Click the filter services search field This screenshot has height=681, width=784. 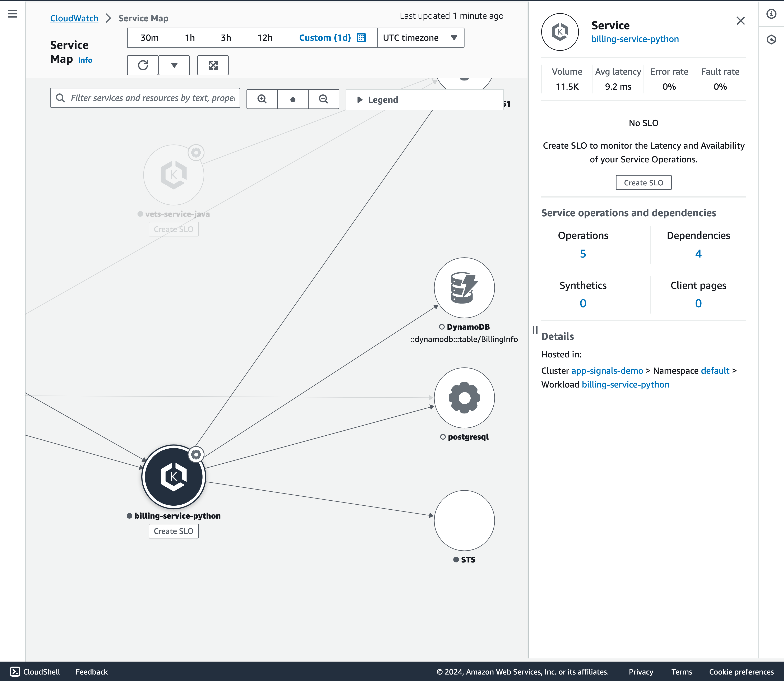point(152,98)
